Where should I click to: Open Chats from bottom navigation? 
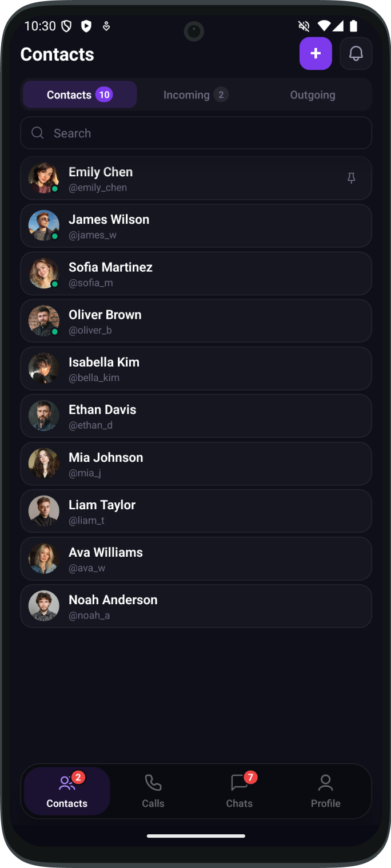239,791
